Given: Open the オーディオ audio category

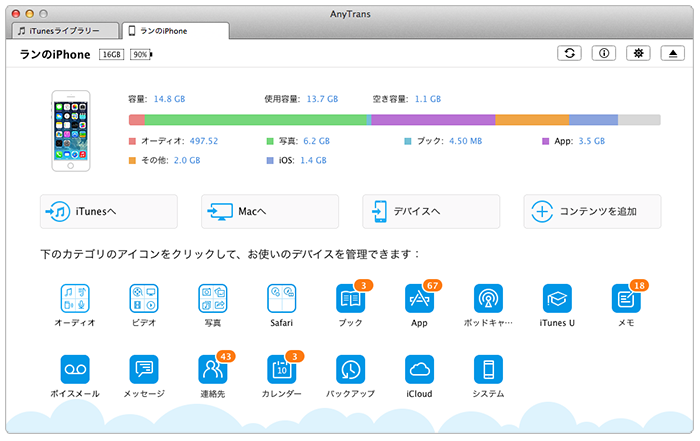Looking at the screenshot, I should [75, 298].
